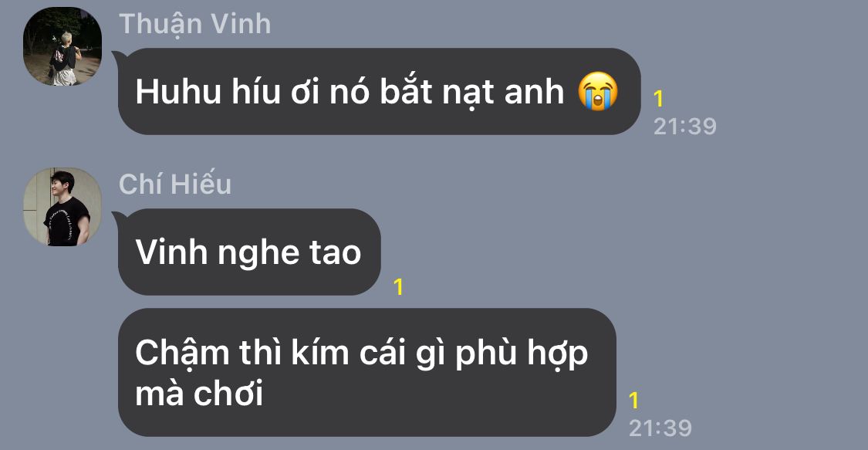Click the "mà chơi" line of the last bubble
The height and width of the screenshot is (450, 868).
click(x=199, y=394)
